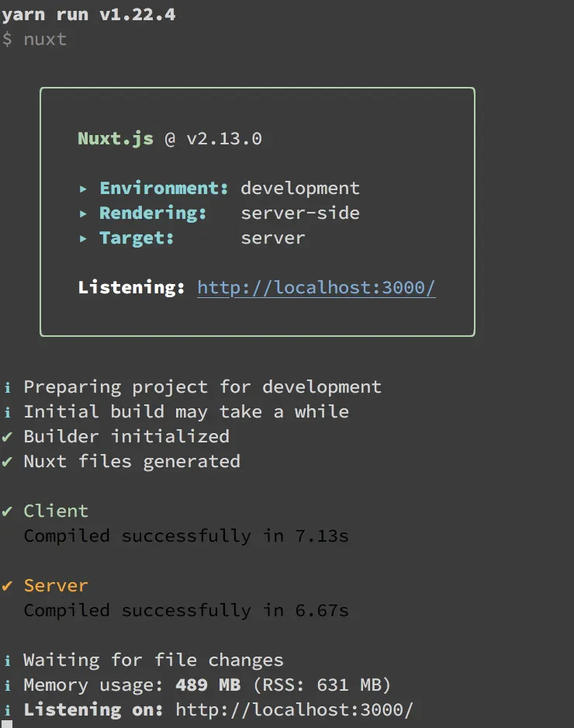
Task: Click the 'Nuxt files generated' line
Action: pyautogui.click(x=132, y=461)
